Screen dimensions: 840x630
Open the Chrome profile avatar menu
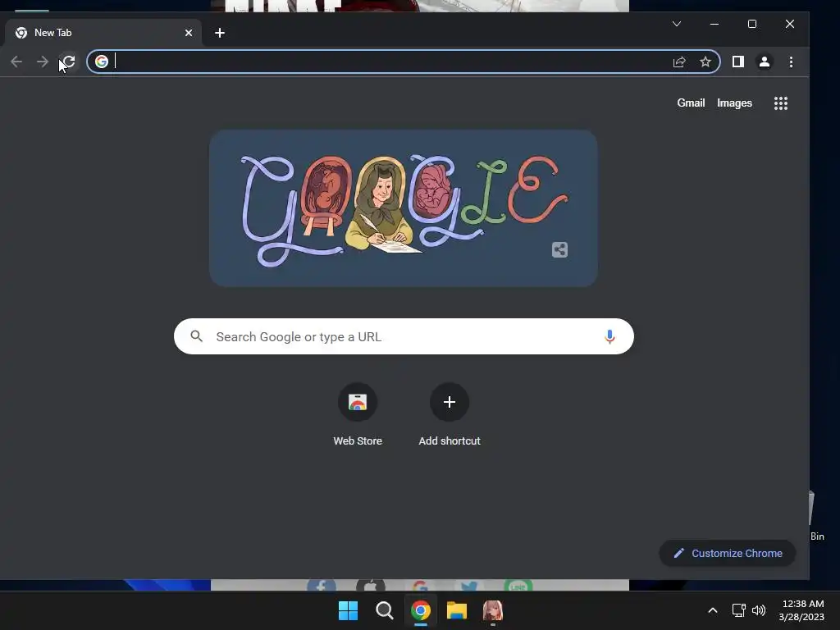tap(765, 62)
